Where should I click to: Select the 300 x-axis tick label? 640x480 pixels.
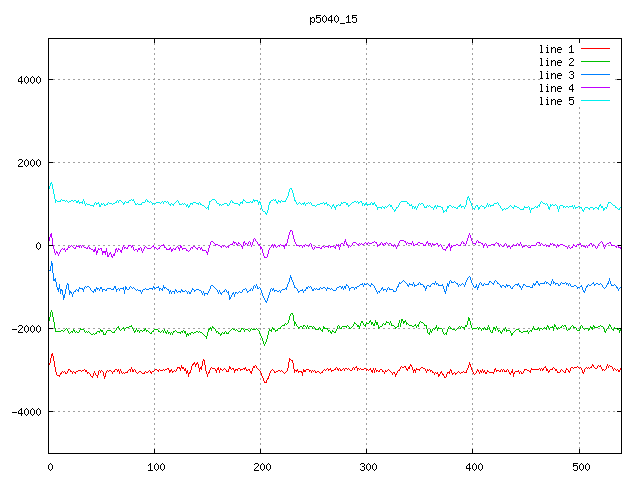[367, 466]
